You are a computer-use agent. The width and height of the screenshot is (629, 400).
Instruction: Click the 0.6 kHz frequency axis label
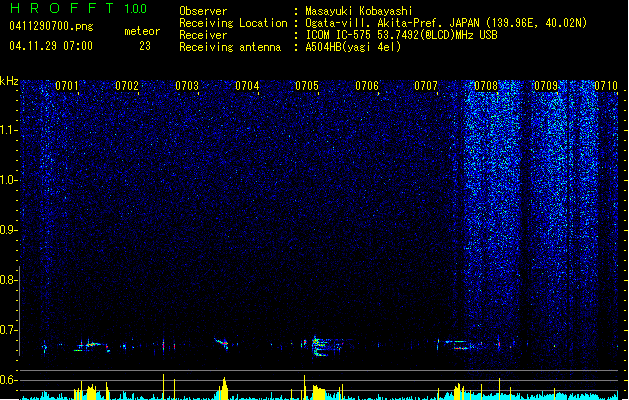[8, 380]
